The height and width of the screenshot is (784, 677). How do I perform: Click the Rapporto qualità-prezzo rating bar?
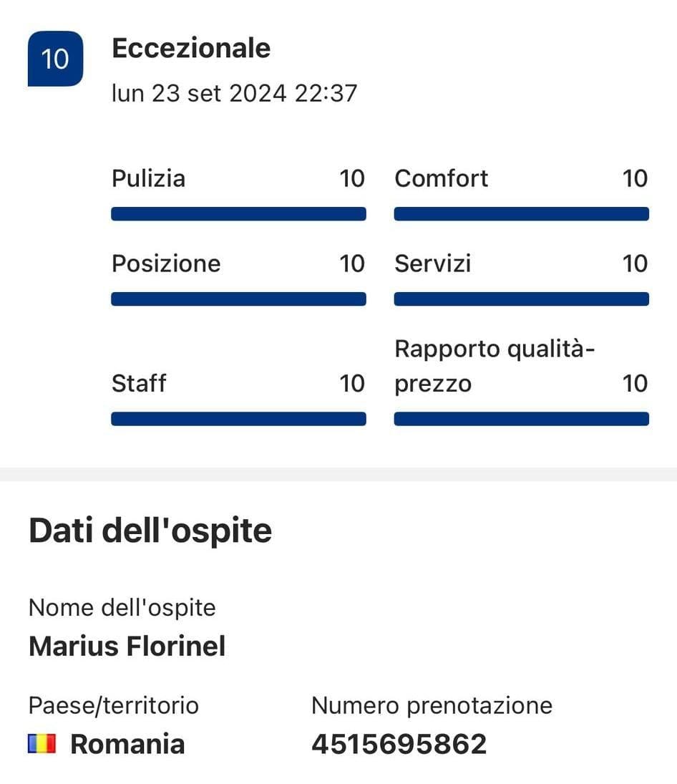tap(521, 419)
